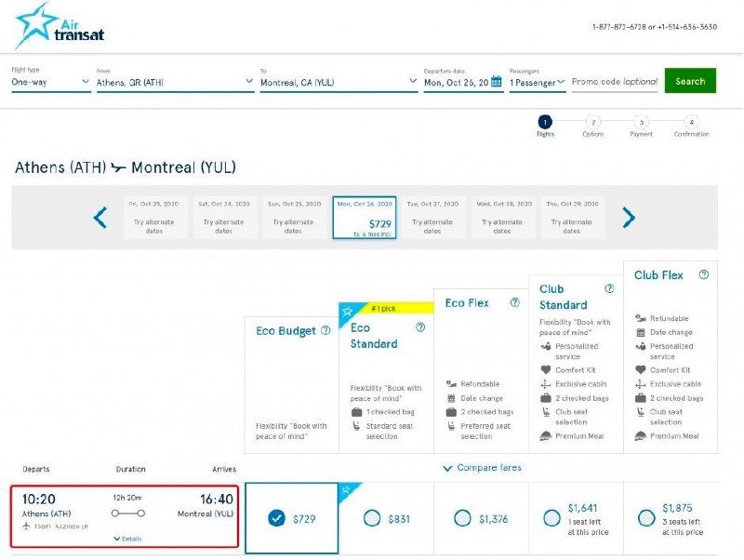744x560 pixels.
Task: Go to step 4 Confirmation
Action: pos(691,123)
